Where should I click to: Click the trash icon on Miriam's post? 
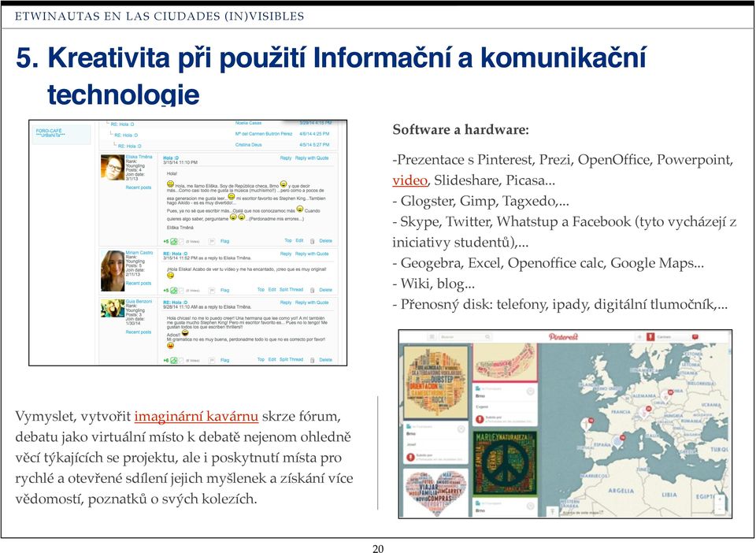coord(313,290)
